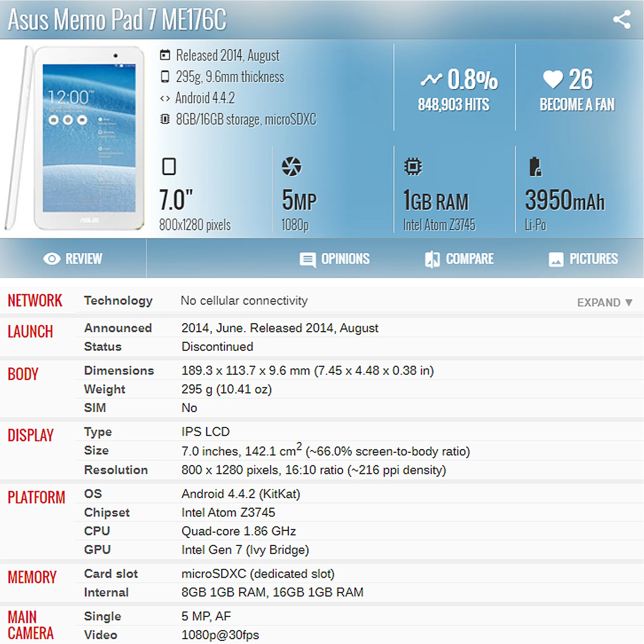Click the MEMORY section heading
Viewport: 644px width, 644px height.
[32, 577]
